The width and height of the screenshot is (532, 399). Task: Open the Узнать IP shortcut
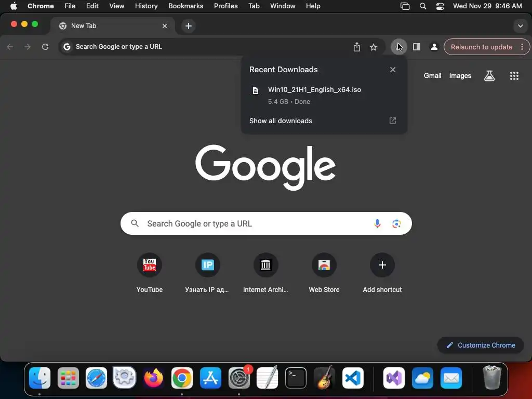point(207,273)
